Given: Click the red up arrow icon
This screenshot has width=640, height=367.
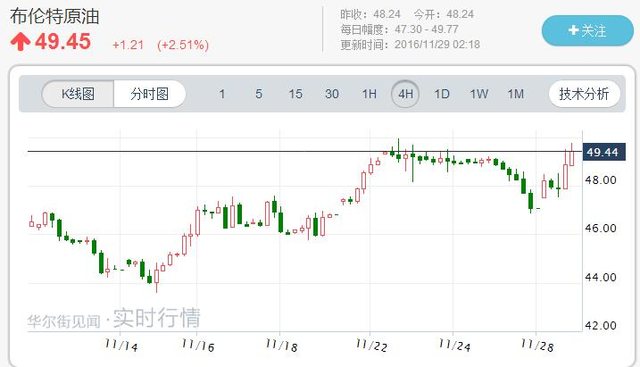Looking at the screenshot, I should point(20,42).
